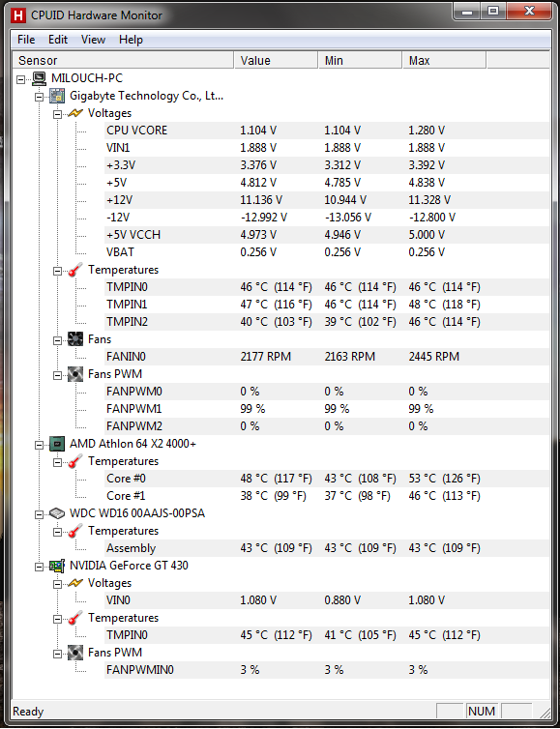Image resolution: width=560 pixels, height=729 pixels.
Task: Open the File menu
Action: pyautogui.click(x=26, y=40)
